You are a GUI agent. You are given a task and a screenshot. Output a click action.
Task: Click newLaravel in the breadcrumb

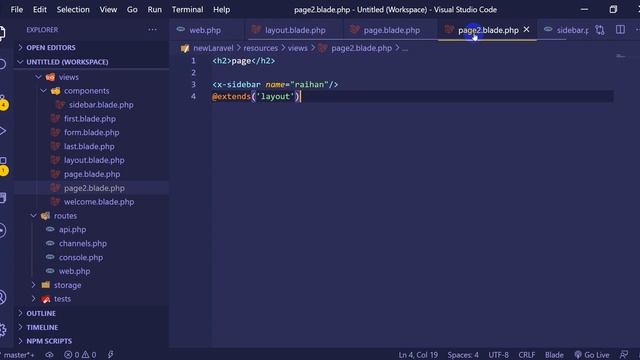coord(213,48)
